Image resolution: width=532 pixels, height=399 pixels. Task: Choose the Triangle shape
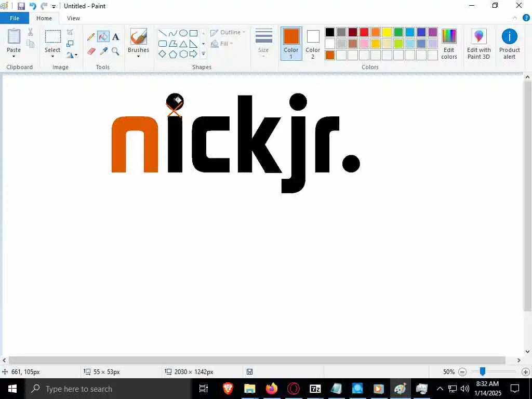(x=183, y=44)
